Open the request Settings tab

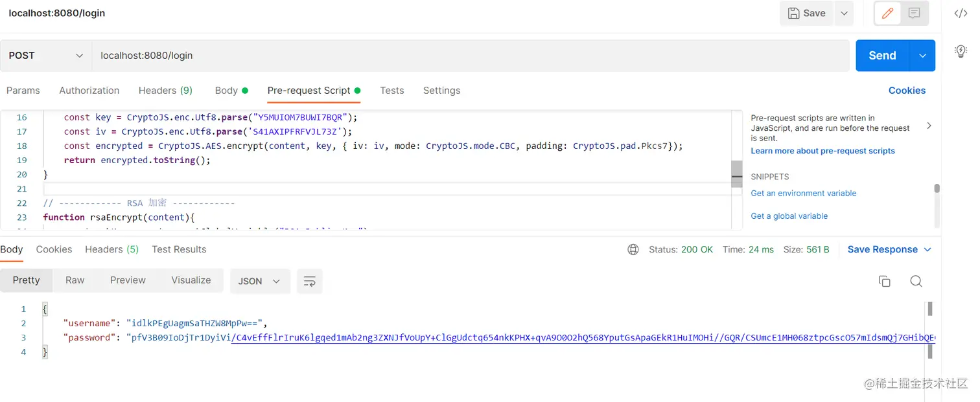click(441, 91)
